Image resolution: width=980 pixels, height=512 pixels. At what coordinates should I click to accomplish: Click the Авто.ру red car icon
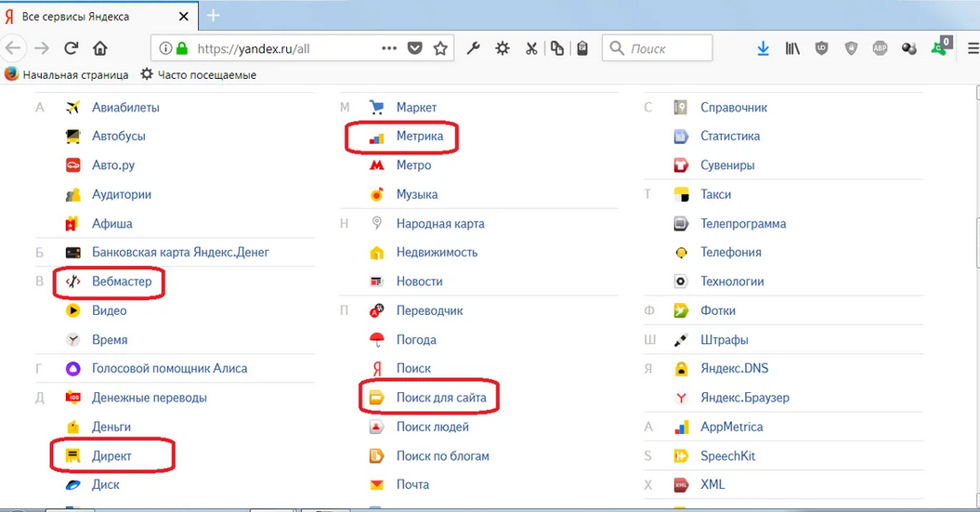pos(73,165)
